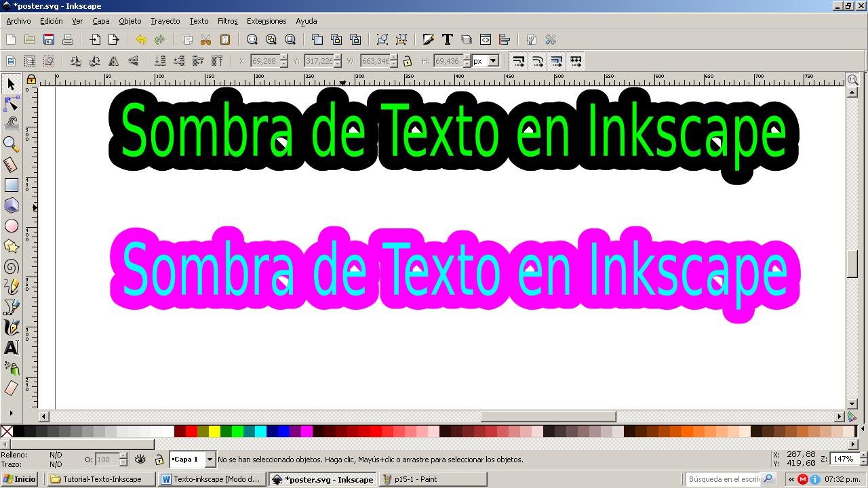Increase the H height stepper
Viewport: 868px width, 488px height.
(467, 58)
